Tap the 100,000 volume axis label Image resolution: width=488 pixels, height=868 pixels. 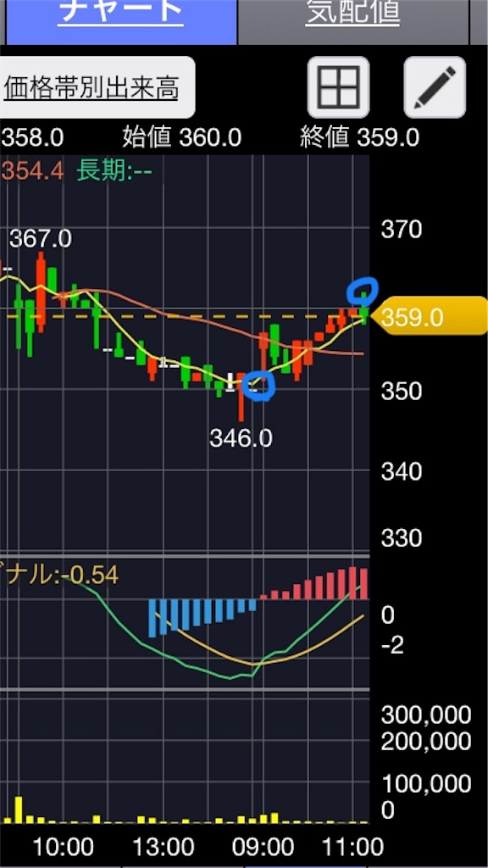point(426,784)
